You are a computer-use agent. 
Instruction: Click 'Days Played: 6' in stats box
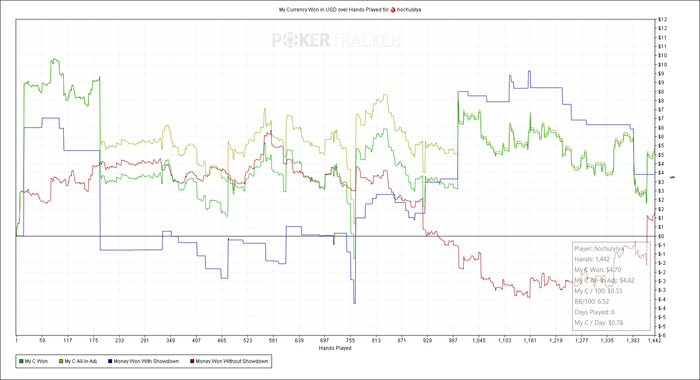(594, 312)
